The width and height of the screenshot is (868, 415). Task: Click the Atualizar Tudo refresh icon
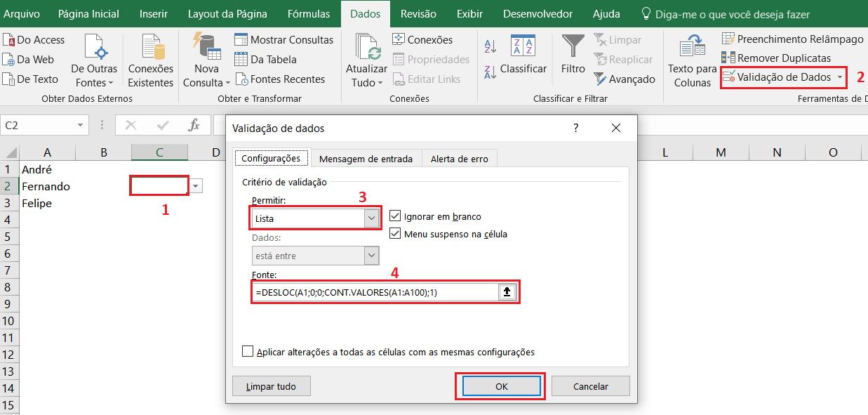[366, 48]
